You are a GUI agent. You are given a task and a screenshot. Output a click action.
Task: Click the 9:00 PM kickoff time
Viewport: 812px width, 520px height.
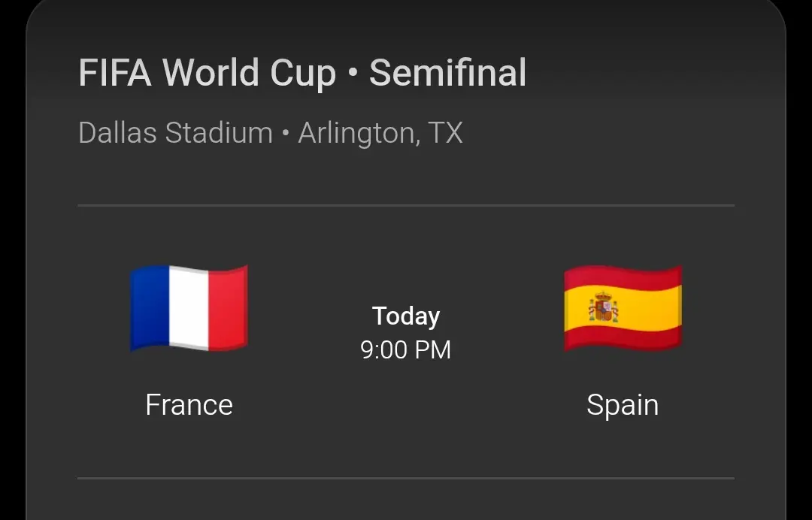click(406, 349)
